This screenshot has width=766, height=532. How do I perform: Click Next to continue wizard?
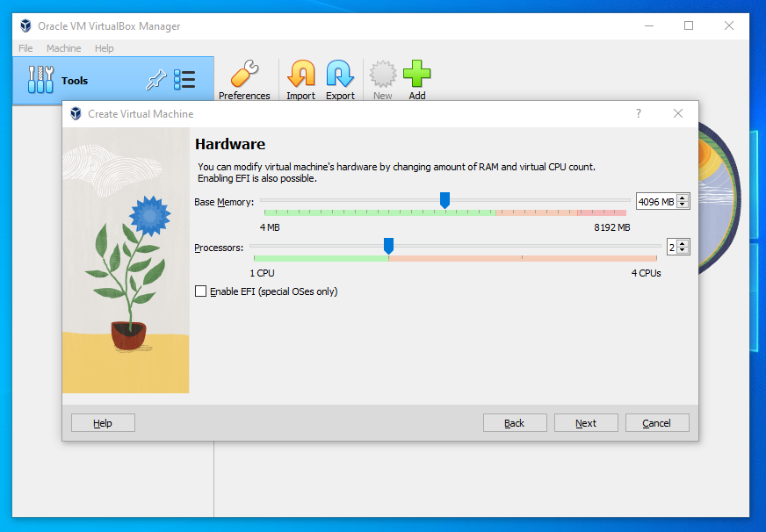coord(586,423)
